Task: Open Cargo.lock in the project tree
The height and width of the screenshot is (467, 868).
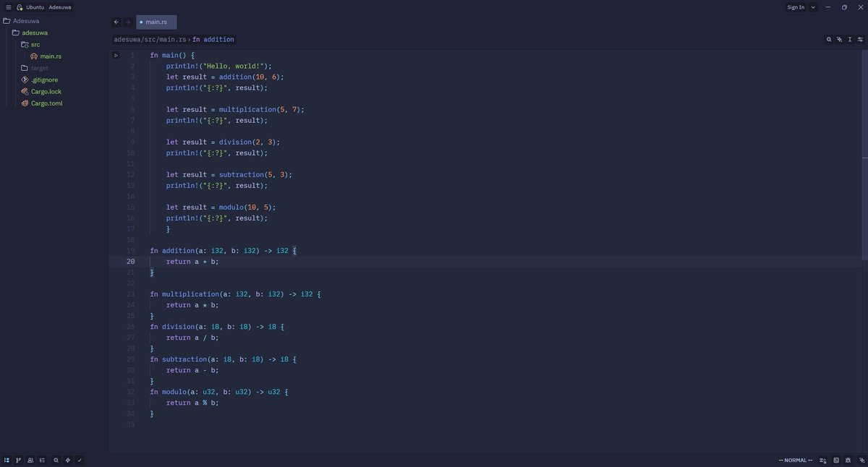Action: [x=46, y=92]
